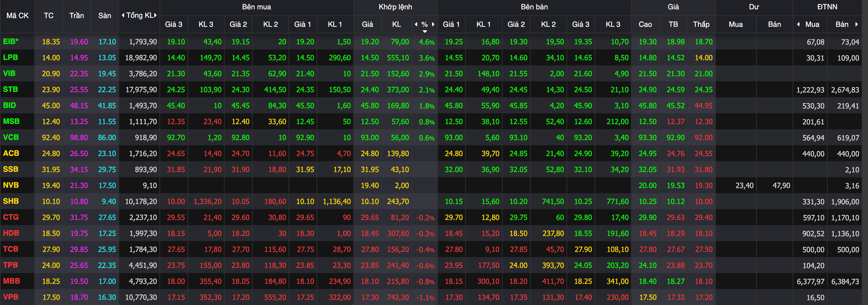The width and height of the screenshot is (868, 305).
Task: Select SHB matched volume 243,70
Action: (x=398, y=202)
